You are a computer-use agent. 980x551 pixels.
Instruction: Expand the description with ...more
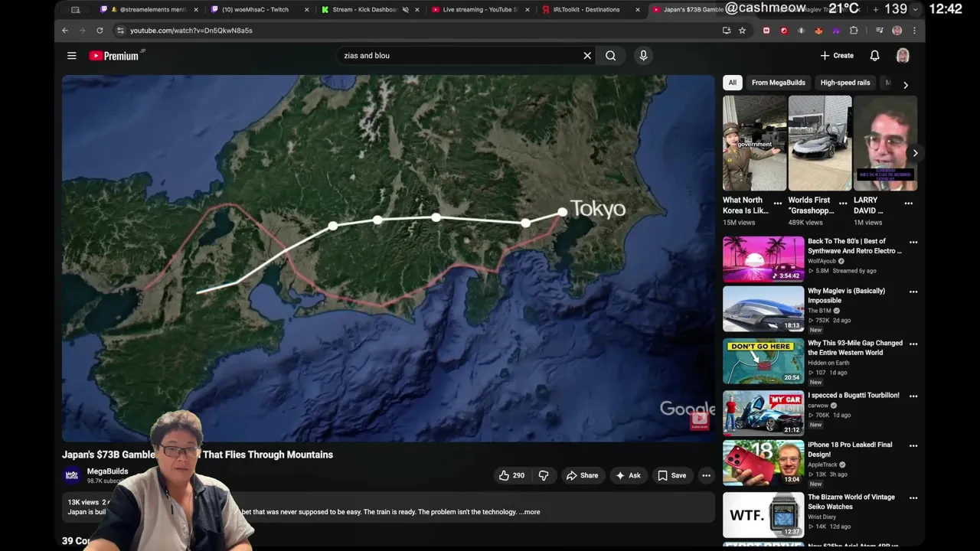click(530, 512)
